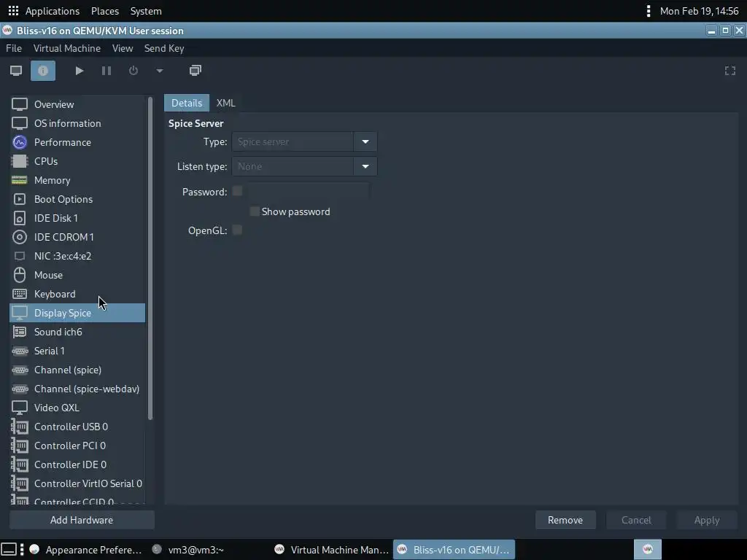Open shutdown options dropdown arrow
This screenshot has height=560, width=747.
[160, 71]
